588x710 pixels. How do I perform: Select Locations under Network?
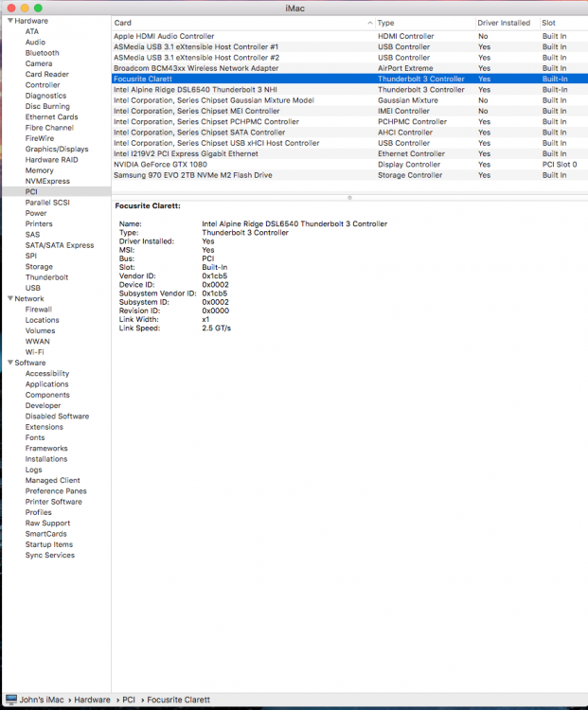42,320
